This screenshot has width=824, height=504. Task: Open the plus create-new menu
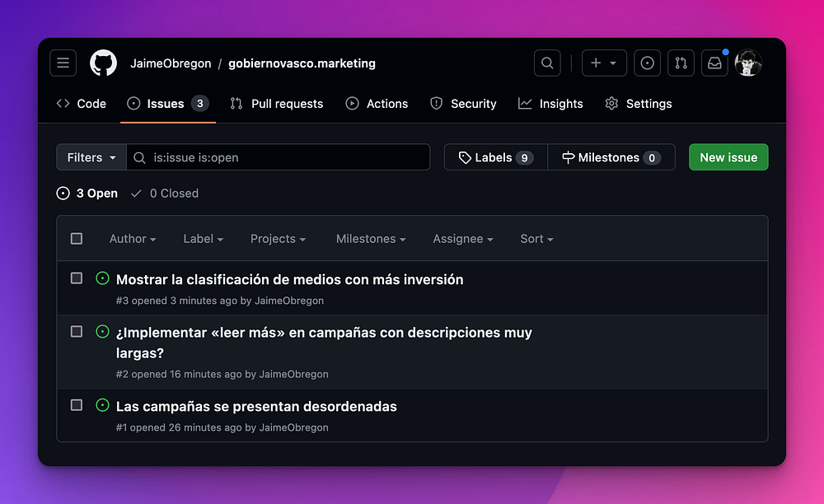point(604,63)
